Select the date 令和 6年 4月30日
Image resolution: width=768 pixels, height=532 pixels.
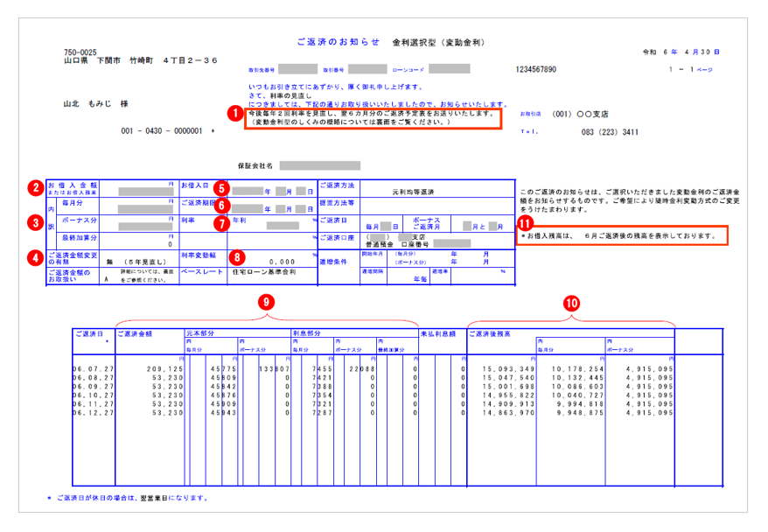click(x=681, y=52)
